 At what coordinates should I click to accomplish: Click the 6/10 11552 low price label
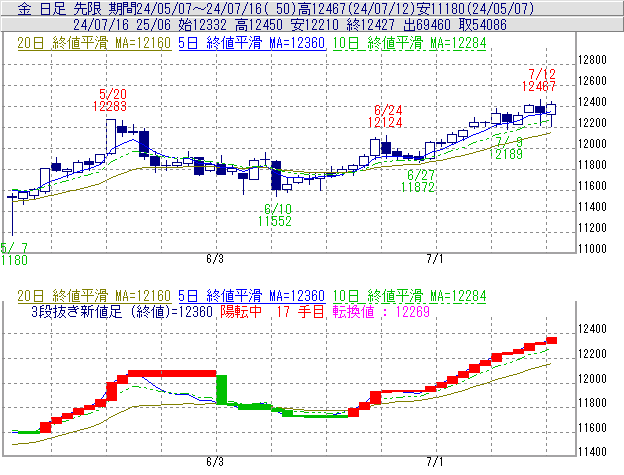coord(275,215)
